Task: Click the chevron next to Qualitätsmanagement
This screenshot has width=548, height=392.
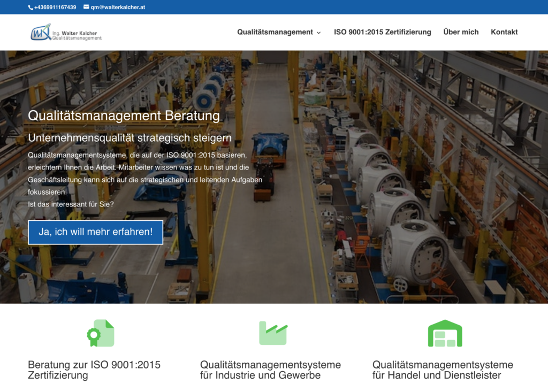Action: (x=319, y=32)
